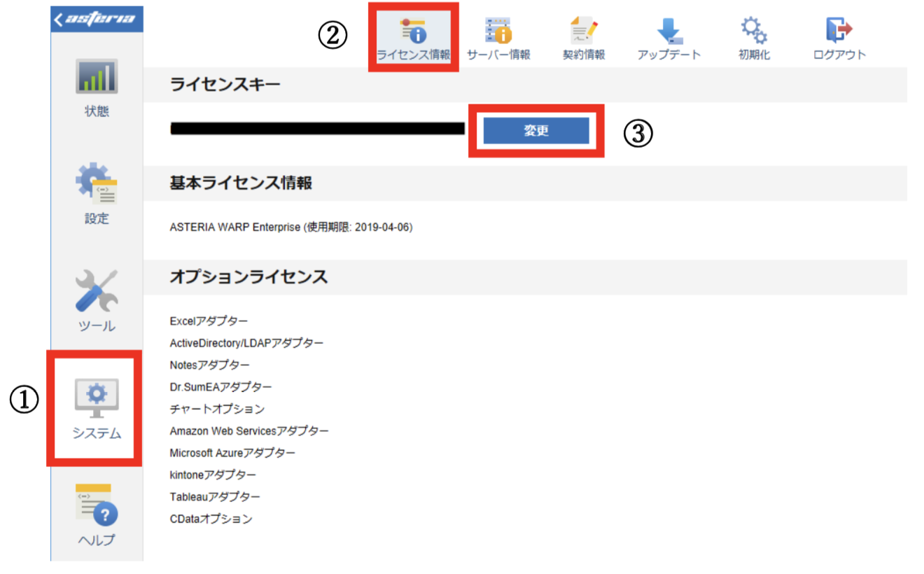Click the Excelアダプター entry
This screenshot has width=924, height=574.
pos(209,321)
